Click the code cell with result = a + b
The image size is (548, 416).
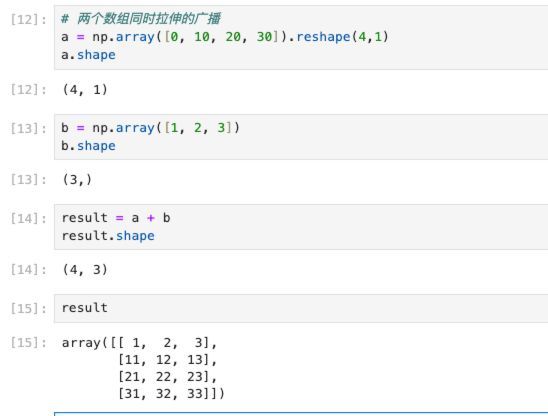tap(301, 227)
